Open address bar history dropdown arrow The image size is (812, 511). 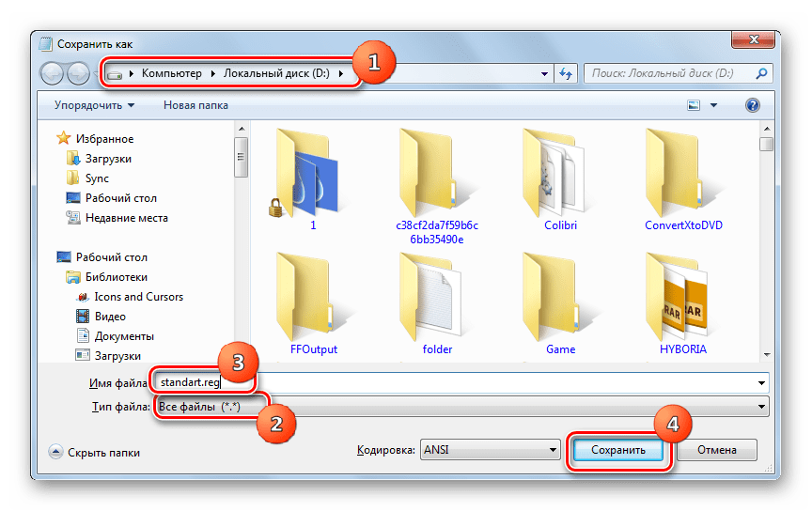pyautogui.click(x=544, y=74)
